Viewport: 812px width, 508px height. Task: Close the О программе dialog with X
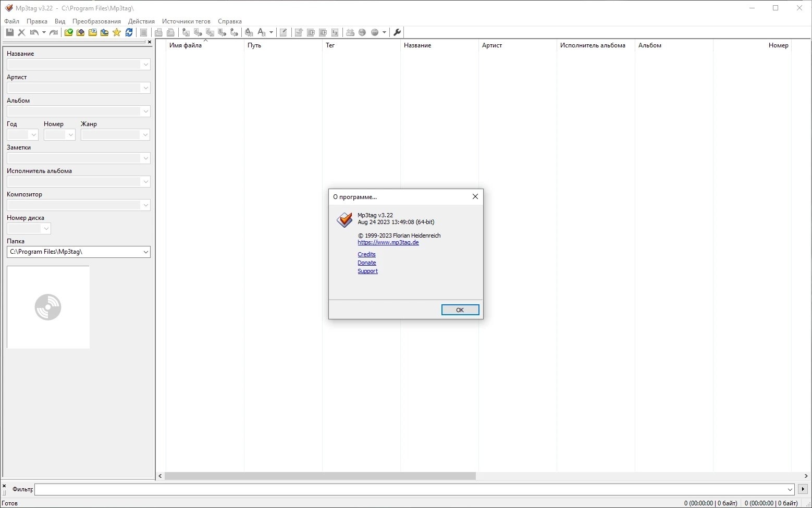(475, 196)
